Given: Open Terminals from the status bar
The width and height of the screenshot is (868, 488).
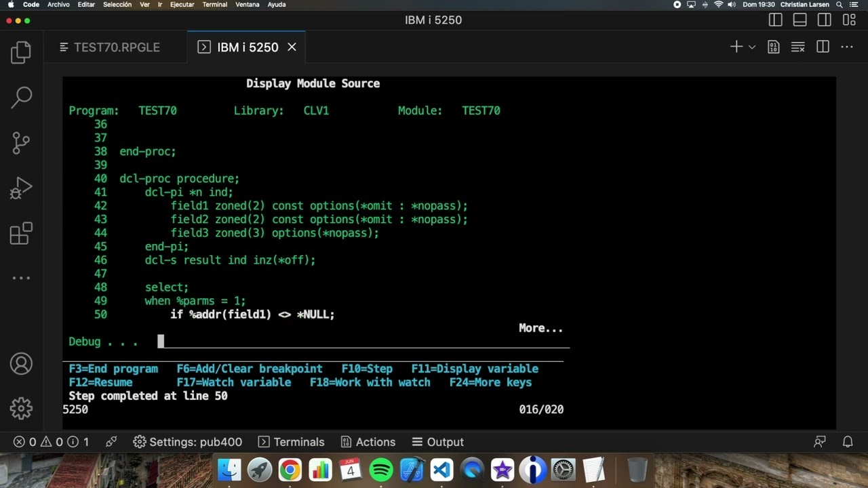Looking at the screenshot, I should point(292,442).
